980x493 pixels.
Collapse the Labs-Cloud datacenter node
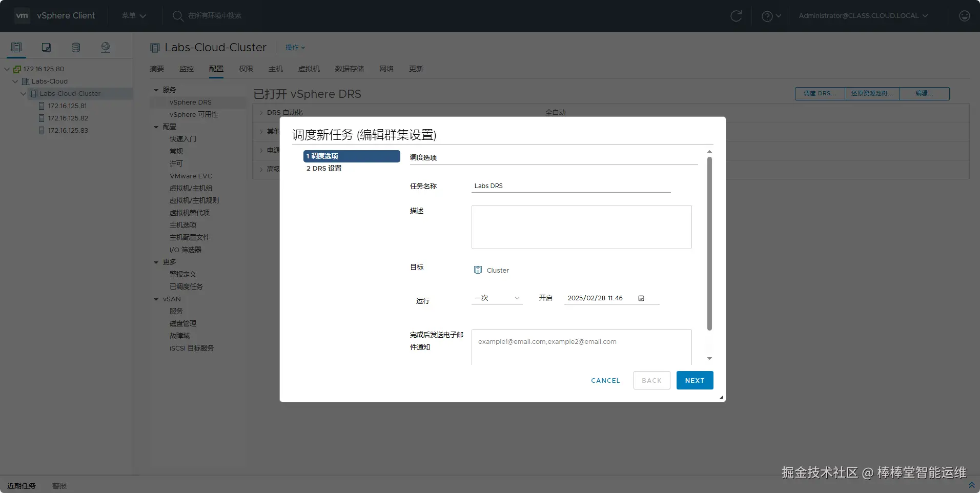point(15,81)
